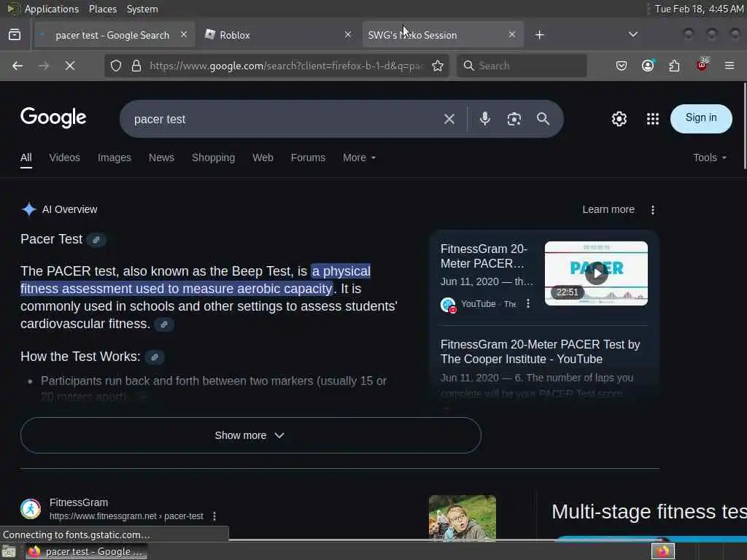Open the Videos results tab

tap(65, 157)
